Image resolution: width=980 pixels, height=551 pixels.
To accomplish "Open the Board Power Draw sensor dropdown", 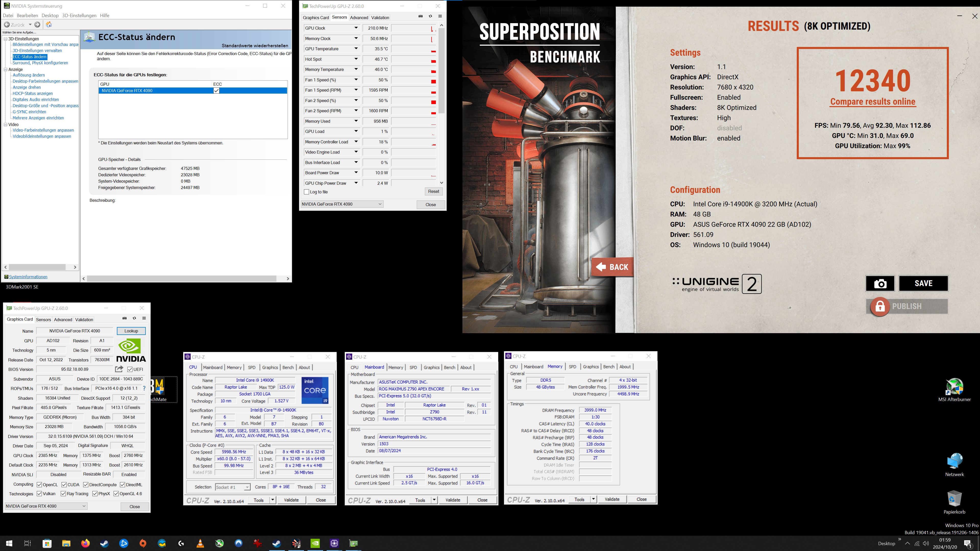I will point(356,173).
